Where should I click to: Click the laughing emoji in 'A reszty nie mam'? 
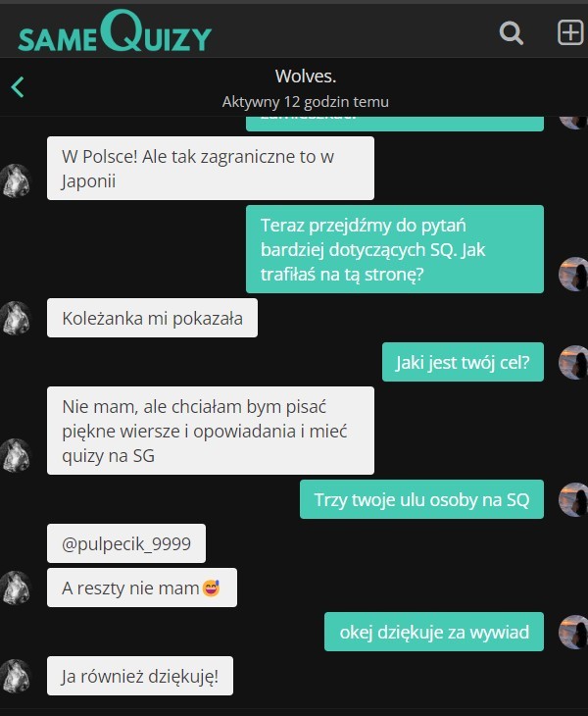click(211, 588)
